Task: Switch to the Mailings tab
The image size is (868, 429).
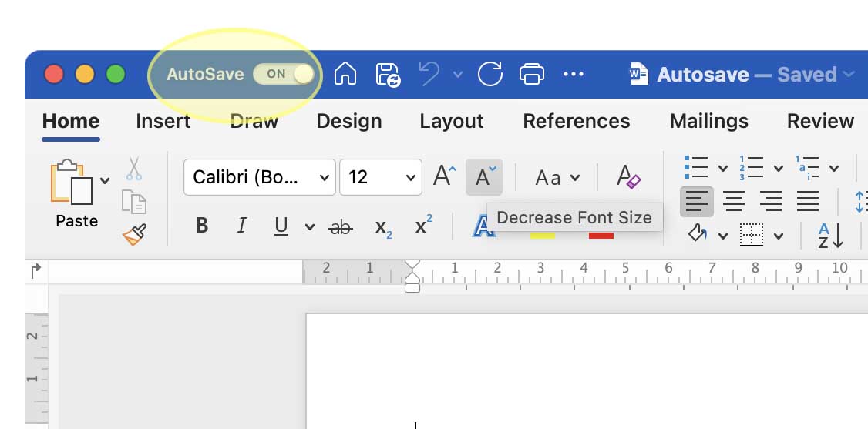Action: (709, 121)
